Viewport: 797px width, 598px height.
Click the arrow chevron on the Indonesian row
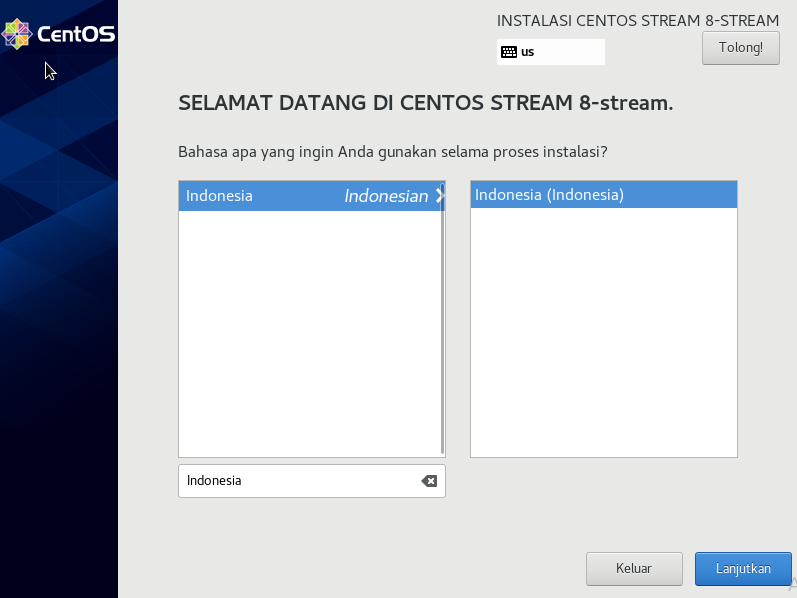440,196
